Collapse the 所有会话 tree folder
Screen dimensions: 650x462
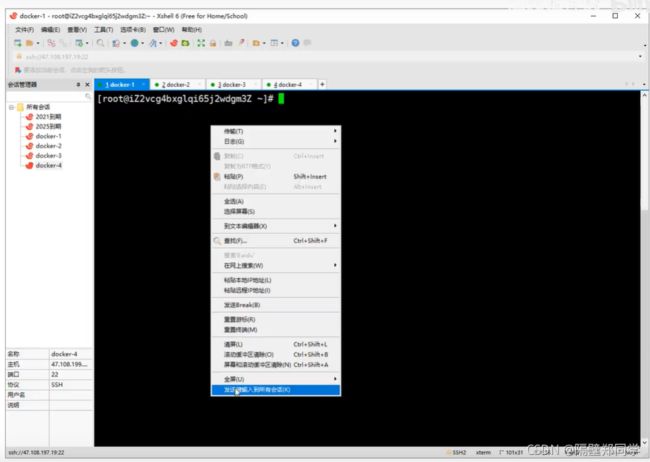click(x=11, y=107)
